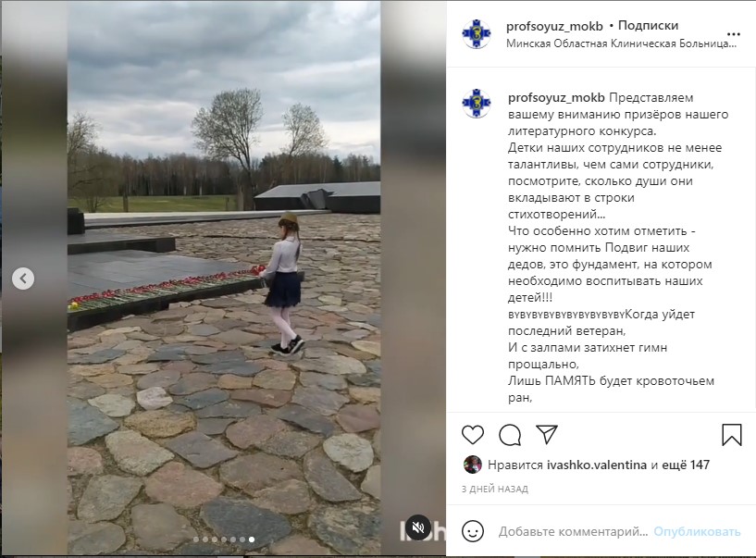
Task: Unmute the video with the speaker icon
Action: pyautogui.click(x=418, y=527)
